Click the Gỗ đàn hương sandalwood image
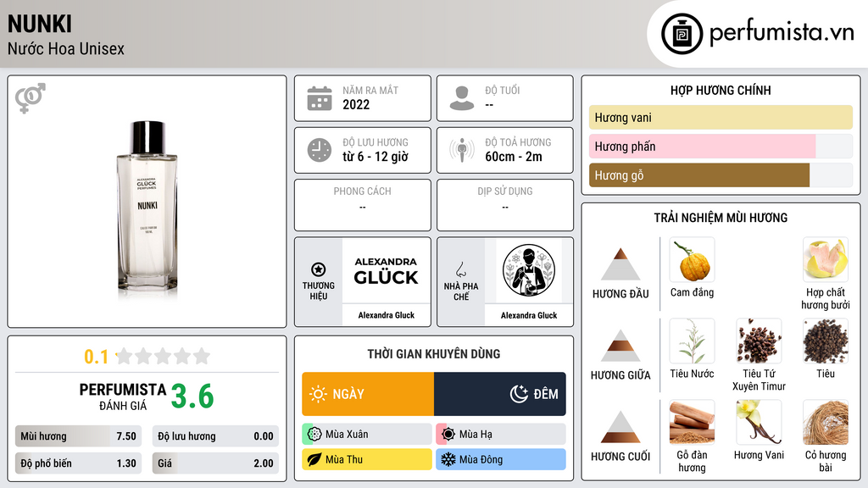The image size is (868, 488). click(x=692, y=423)
